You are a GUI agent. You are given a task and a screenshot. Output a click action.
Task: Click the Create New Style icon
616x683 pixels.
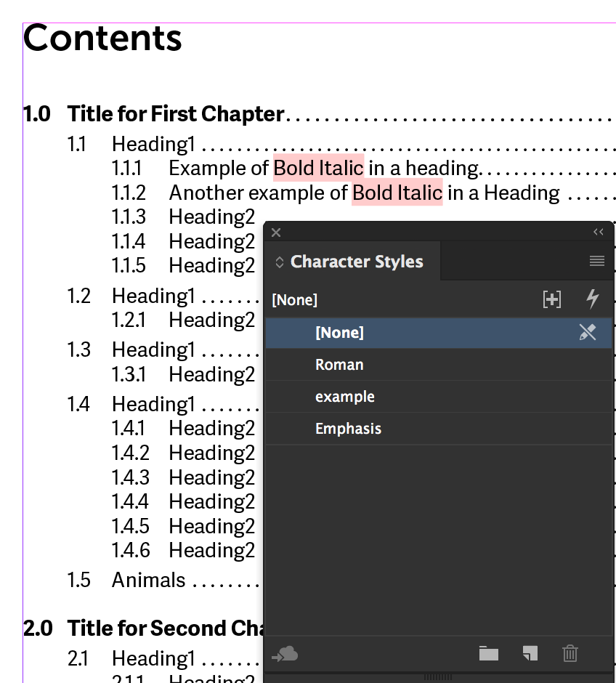click(x=530, y=654)
